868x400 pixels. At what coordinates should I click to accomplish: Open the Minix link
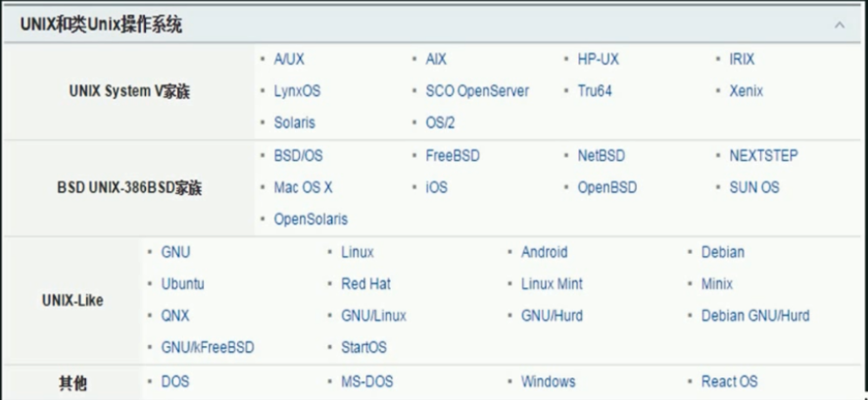click(x=717, y=284)
